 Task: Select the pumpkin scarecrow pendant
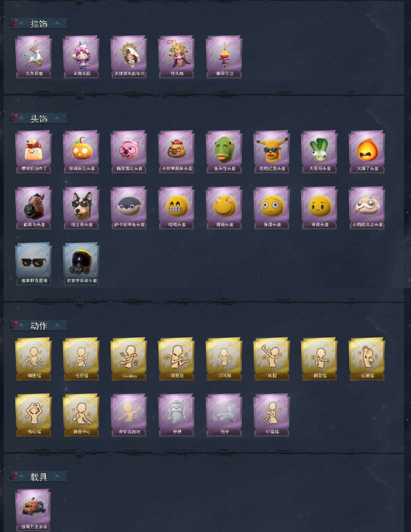coord(224,57)
